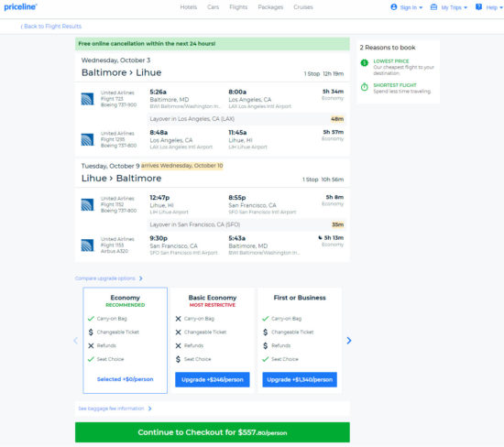
Task: Open the Hotels tab
Action: pyautogui.click(x=189, y=7)
